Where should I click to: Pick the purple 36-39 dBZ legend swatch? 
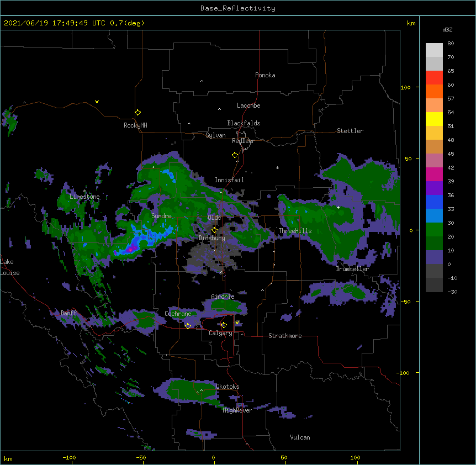(x=434, y=188)
